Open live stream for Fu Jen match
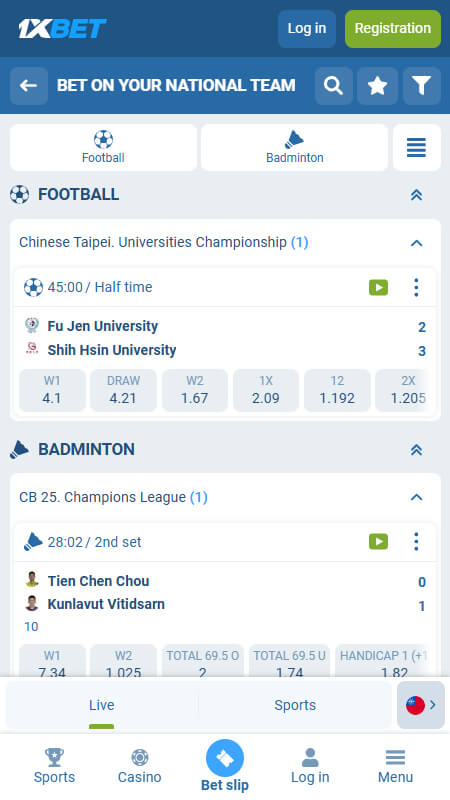450x800 pixels. [x=379, y=288]
